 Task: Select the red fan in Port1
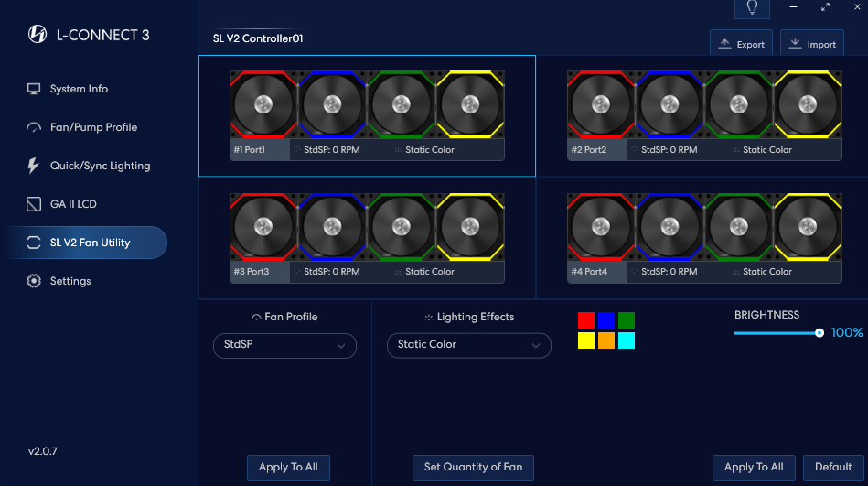pyautogui.click(x=263, y=104)
